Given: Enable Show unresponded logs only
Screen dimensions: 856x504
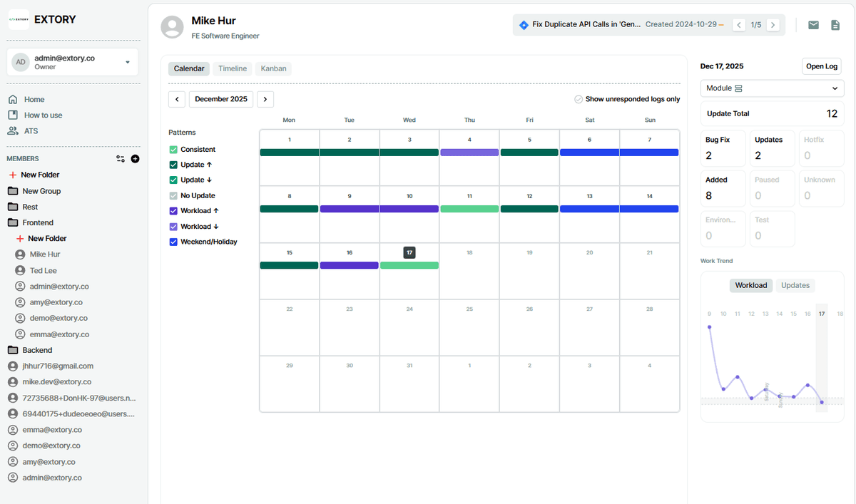Looking at the screenshot, I should click(x=579, y=99).
